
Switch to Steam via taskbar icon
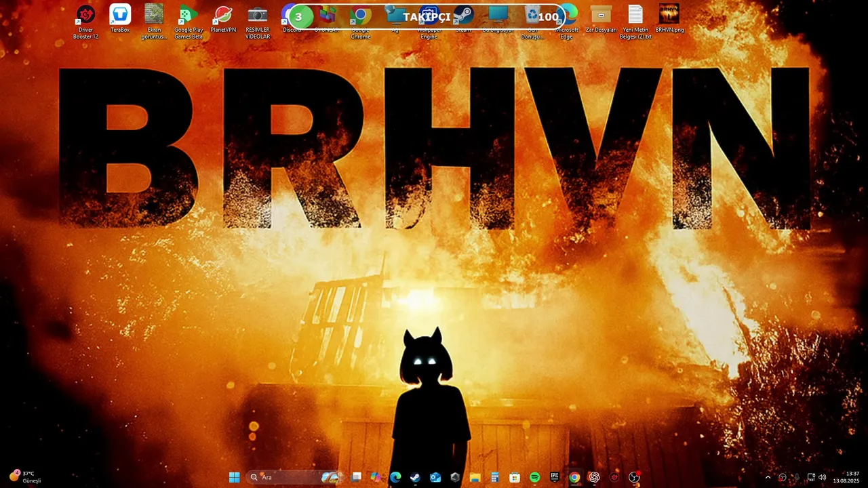pyautogui.click(x=415, y=477)
